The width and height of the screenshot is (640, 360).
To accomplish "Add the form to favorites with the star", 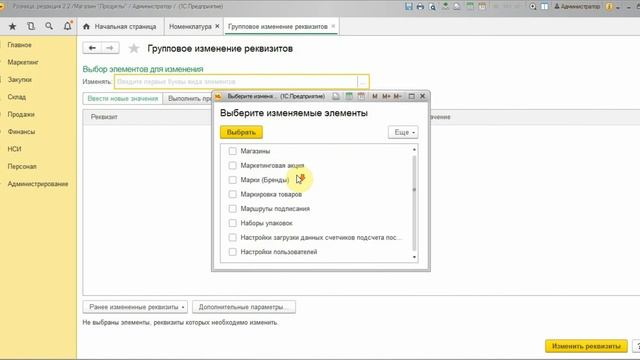I will pos(133,49).
